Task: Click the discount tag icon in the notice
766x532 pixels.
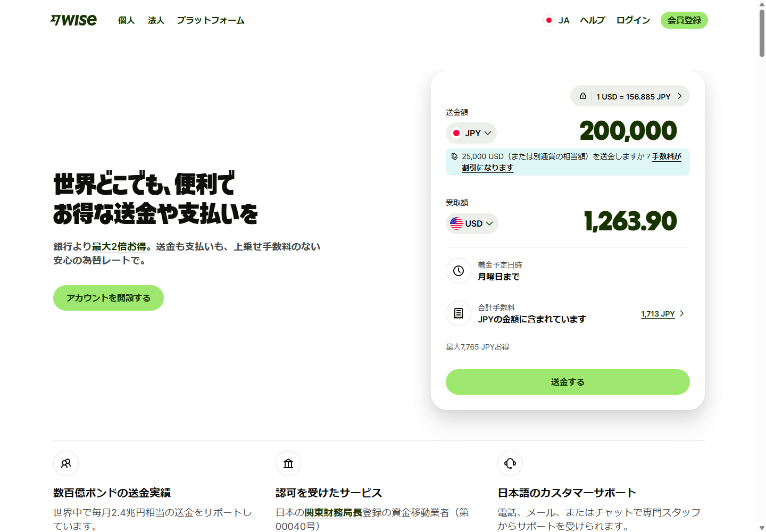Action: point(454,156)
